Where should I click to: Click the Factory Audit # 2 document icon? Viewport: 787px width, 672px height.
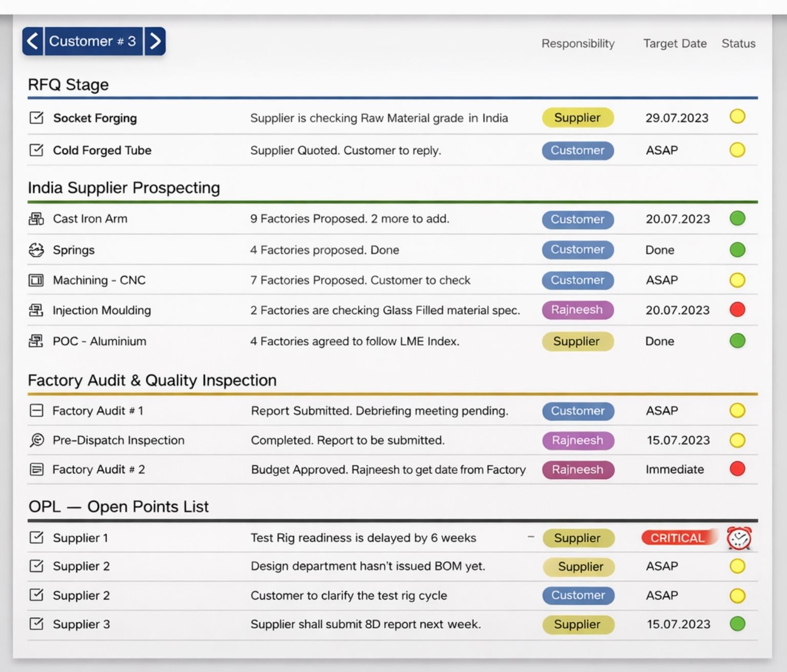tap(36, 470)
